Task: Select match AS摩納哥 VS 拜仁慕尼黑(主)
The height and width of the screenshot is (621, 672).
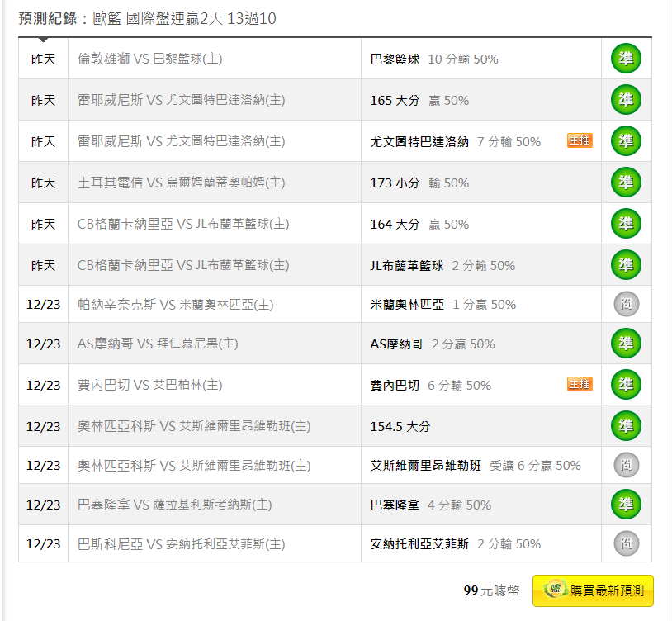Action: 158,344
